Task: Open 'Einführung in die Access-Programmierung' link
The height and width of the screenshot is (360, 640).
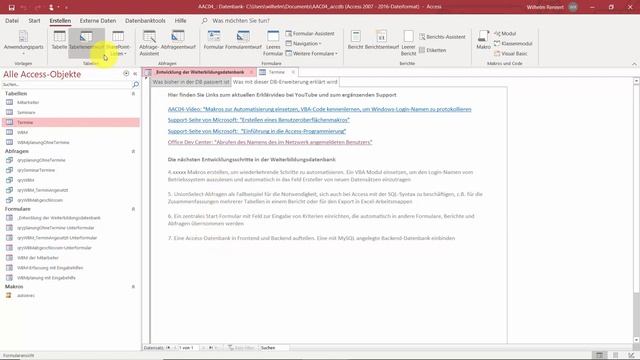Action: (257, 131)
